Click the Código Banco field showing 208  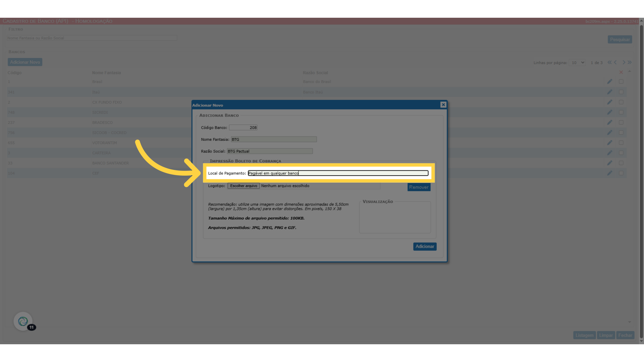tap(243, 127)
